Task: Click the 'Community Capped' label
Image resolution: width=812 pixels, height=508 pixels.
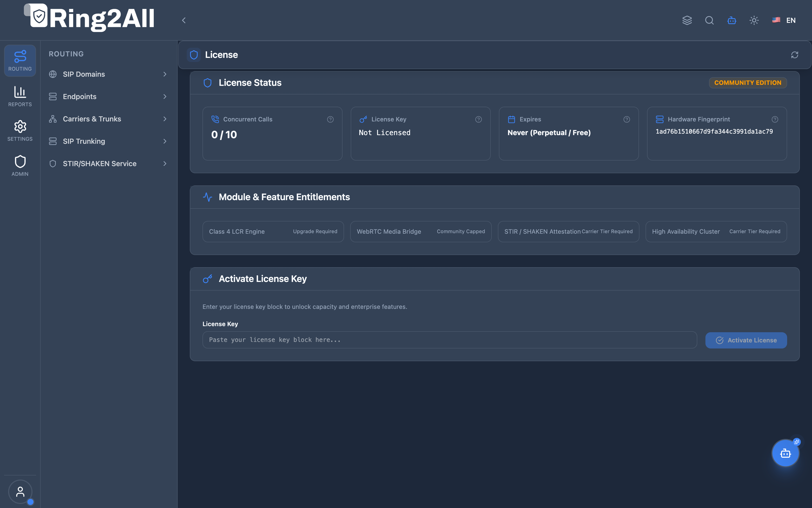Action: [x=461, y=231]
